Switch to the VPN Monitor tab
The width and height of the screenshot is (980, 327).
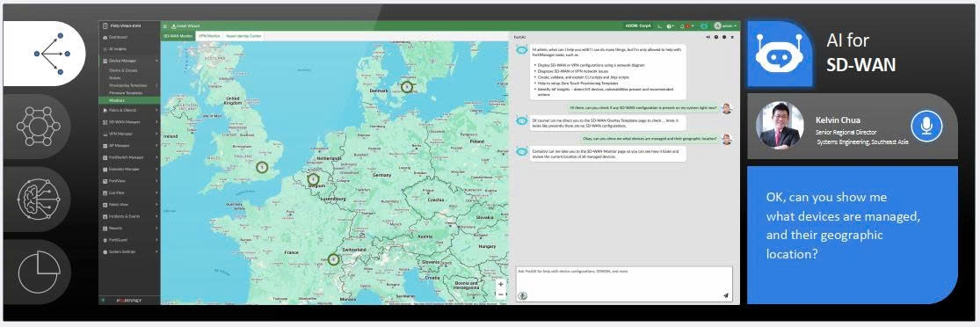[x=209, y=36]
